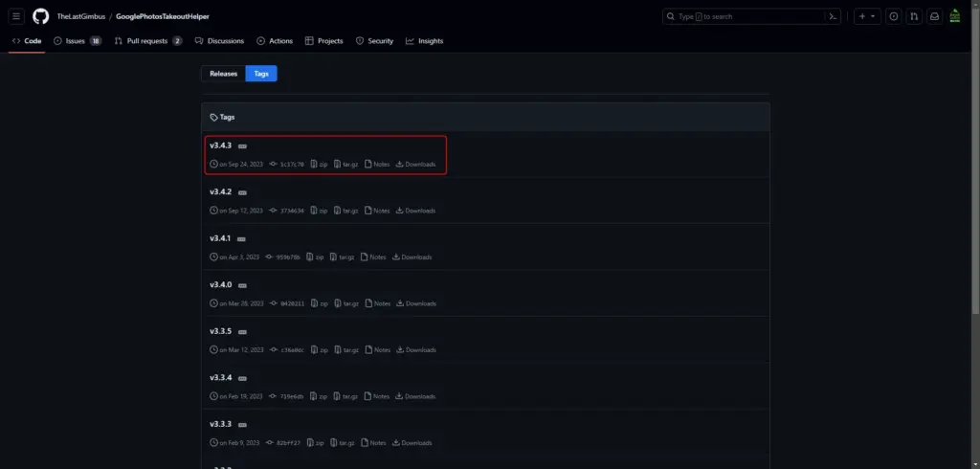Image resolution: width=980 pixels, height=469 pixels.
Task: Download v3.4.2 tar.gz archive
Action: tap(346, 211)
